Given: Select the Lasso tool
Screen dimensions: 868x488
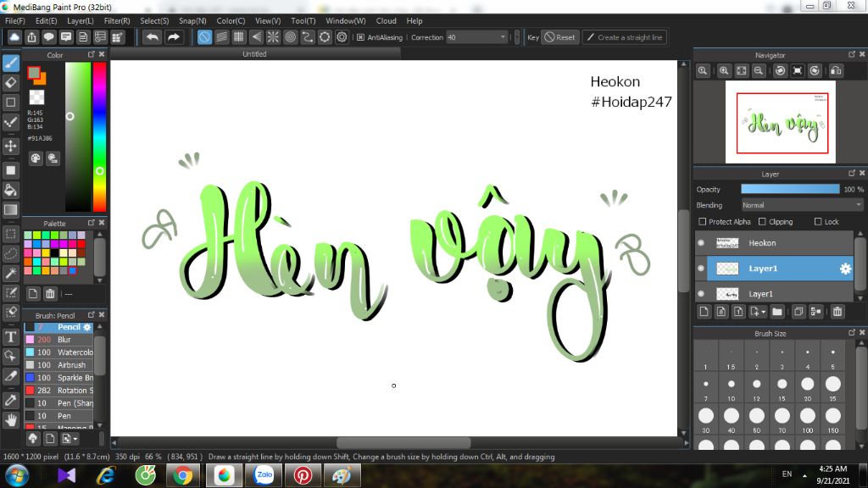Looking at the screenshot, I should (10, 253).
